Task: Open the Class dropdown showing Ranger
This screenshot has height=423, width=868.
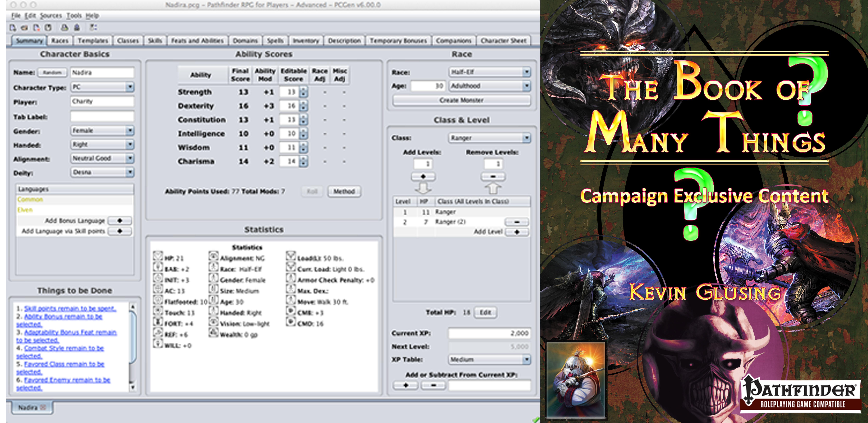Action: (x=490, y=138)
